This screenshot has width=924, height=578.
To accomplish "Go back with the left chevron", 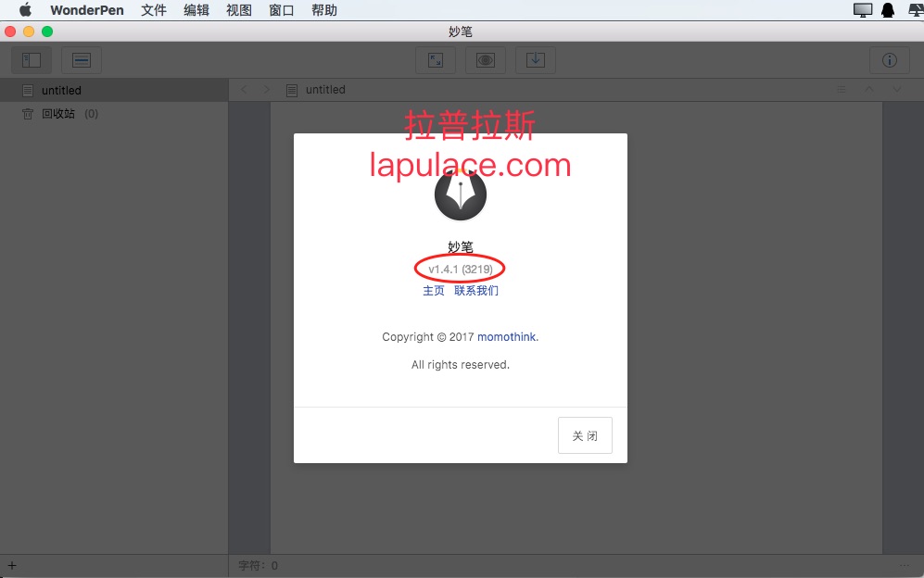I will pyautogui.click(x=244, y=90).
